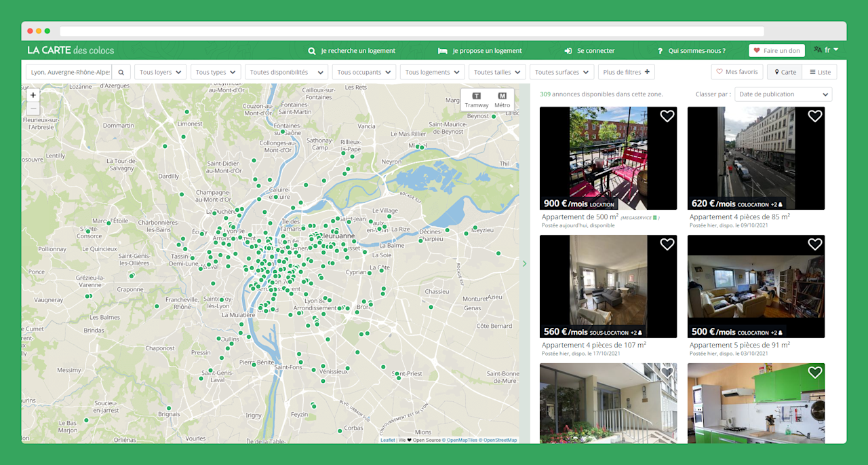Expand the Toutes disponibilités filter

coord(286,72)
